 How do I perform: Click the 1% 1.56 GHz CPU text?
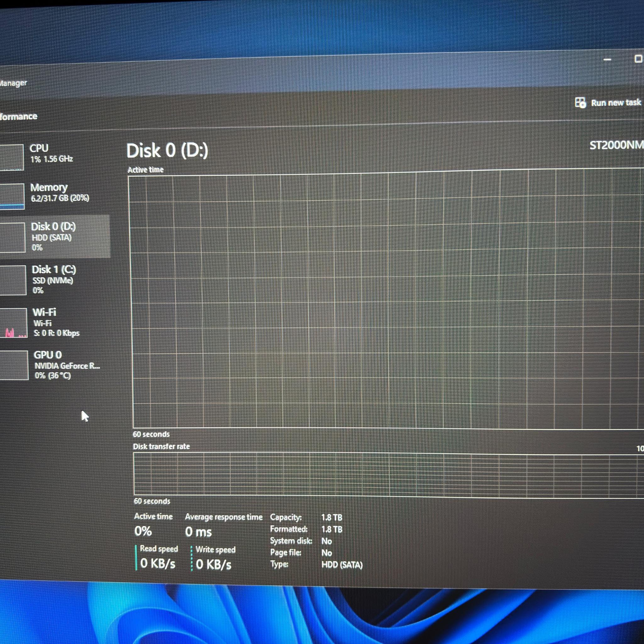(x=52, y=159)
